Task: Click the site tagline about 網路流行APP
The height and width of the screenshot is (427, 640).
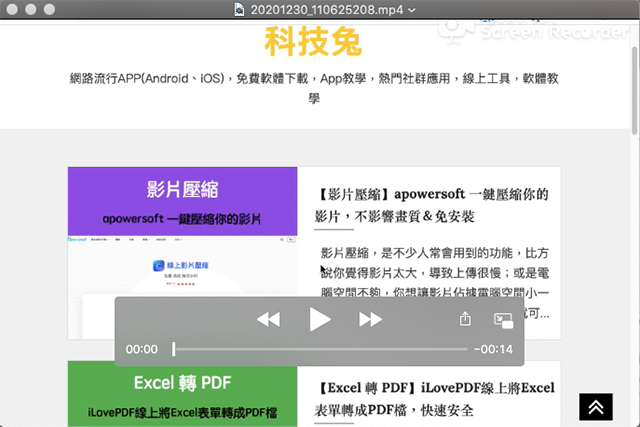Action: click(314, 88)
